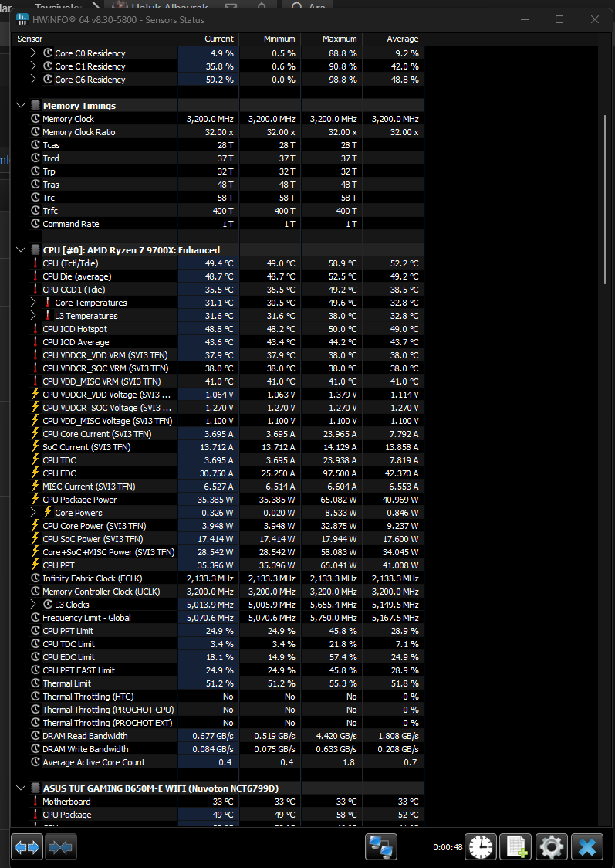Close sensors with the blue X button
Image resolution: width=615 pixels, height=868 pixels.
click(586, 846)
